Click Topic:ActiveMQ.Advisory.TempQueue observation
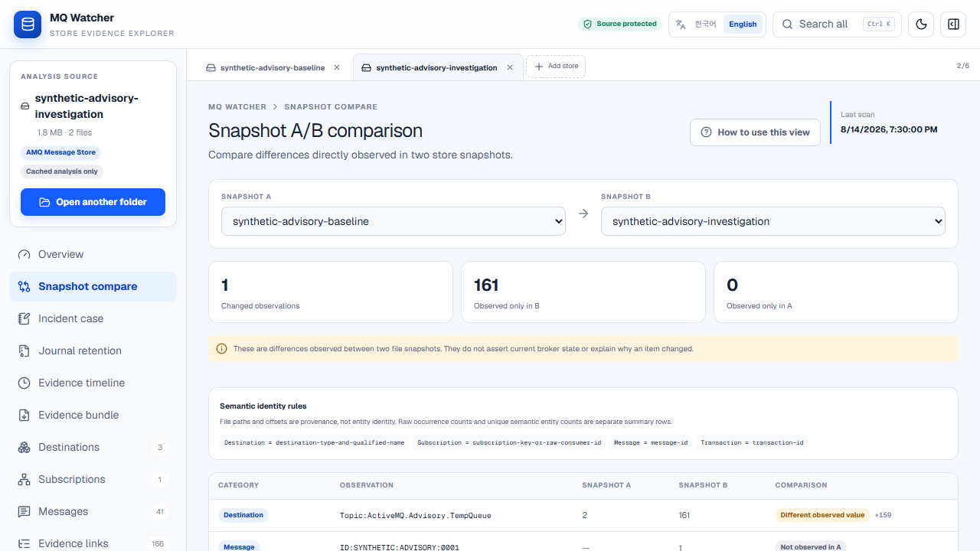The width and height of the screenshot is (980, 551). [x=416, y=516]
